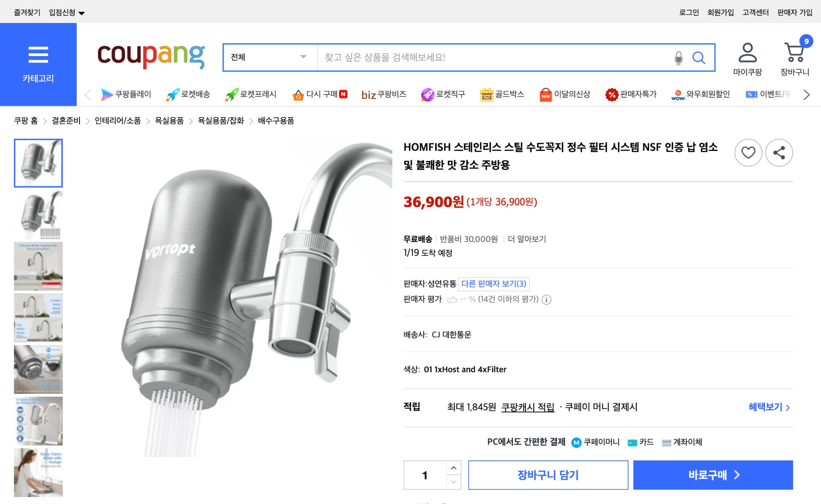Select the second product thumbnail
The height and width of the screenshot is (504, 821).
(38, 215)
